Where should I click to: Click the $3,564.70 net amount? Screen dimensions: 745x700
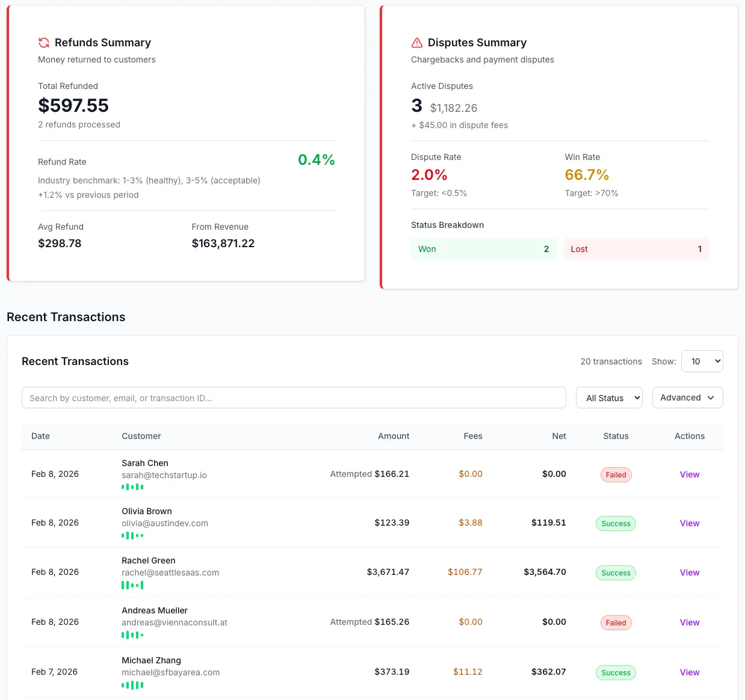point(545,572)
